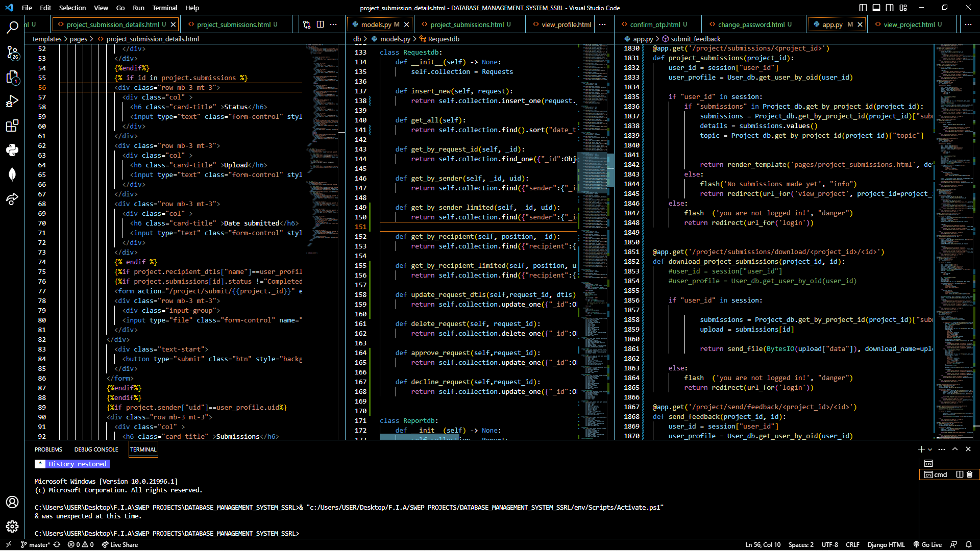Click Requestdb breadcrumb in models.py

(444, 39)
